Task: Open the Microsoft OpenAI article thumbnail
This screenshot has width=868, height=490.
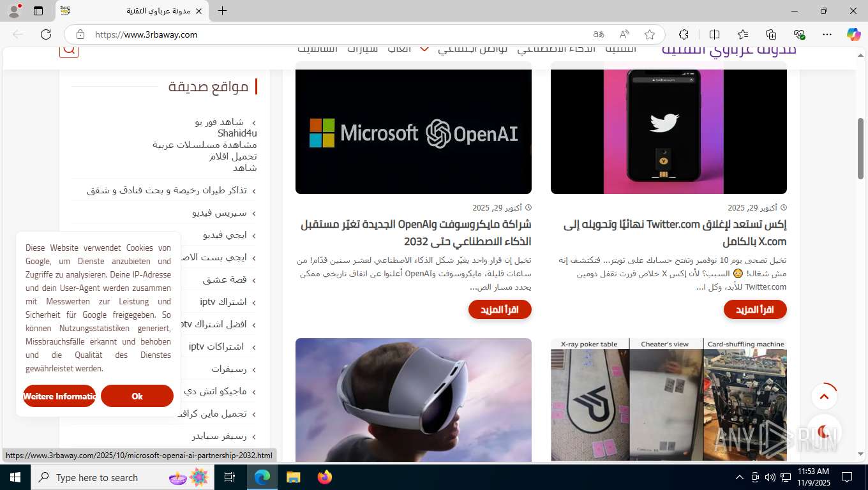Action: pyautogui.click(x=414, y=131)
